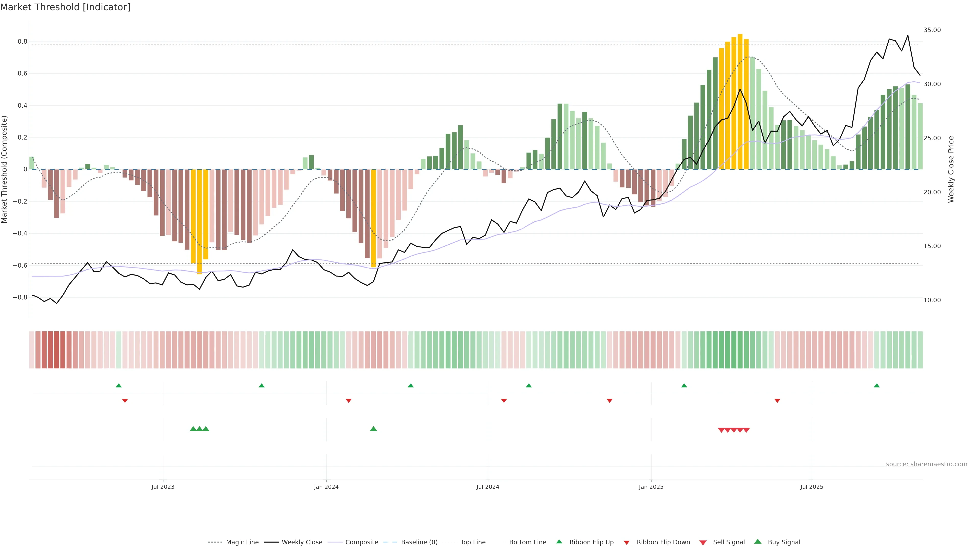980x551 pixels.
Task: Click the Jan 2025 x-axis label
Action: [651, 487]
